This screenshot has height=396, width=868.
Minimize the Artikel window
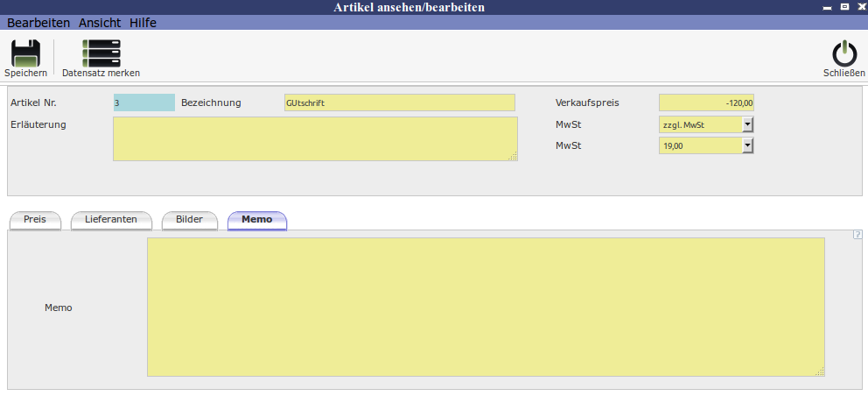pos(825,7)
